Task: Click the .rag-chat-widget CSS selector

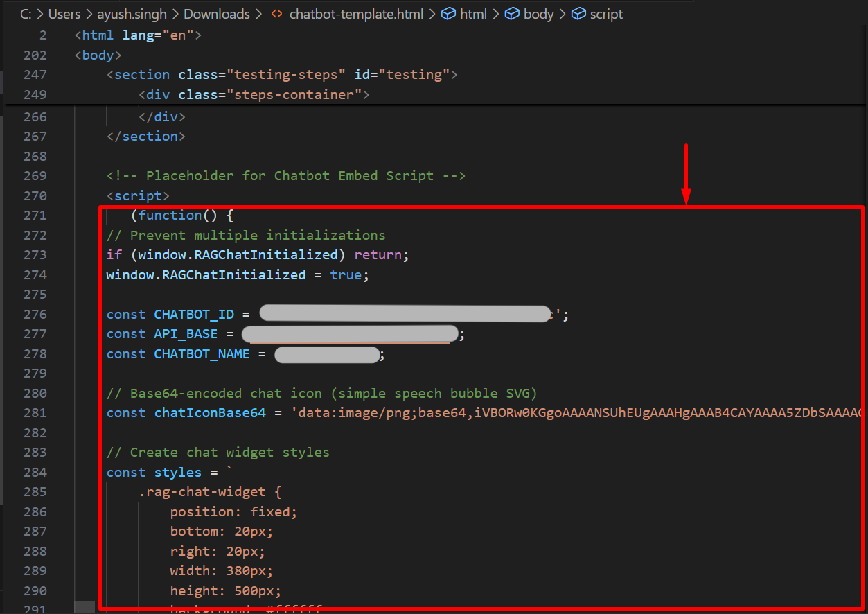Action: 202,492
